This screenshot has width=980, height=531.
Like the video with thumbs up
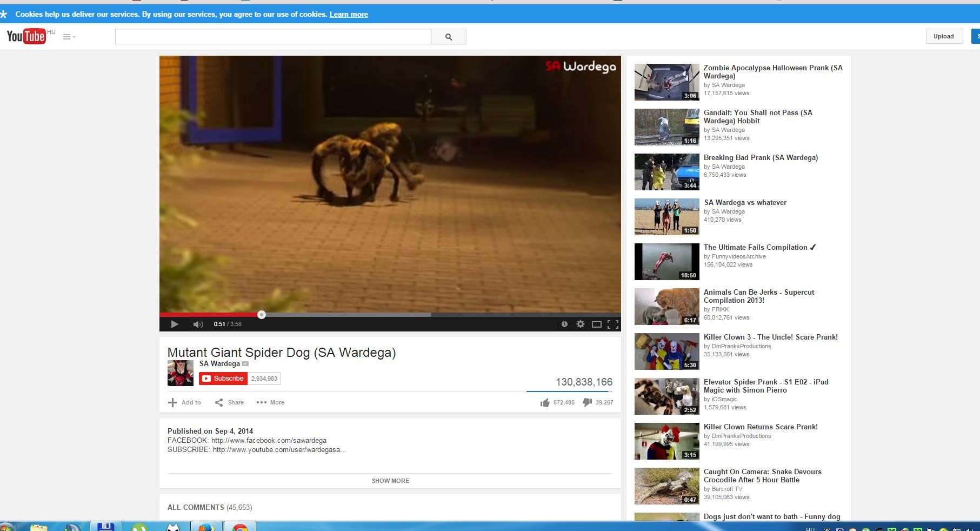(545, 402)
